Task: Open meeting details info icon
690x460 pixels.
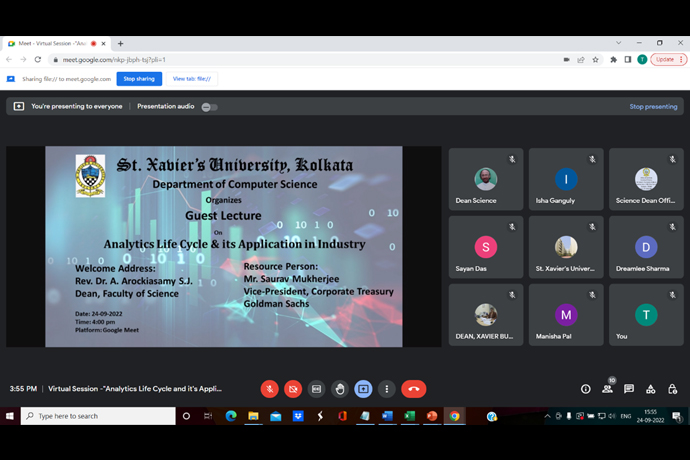Action: [x=586, y=389]
